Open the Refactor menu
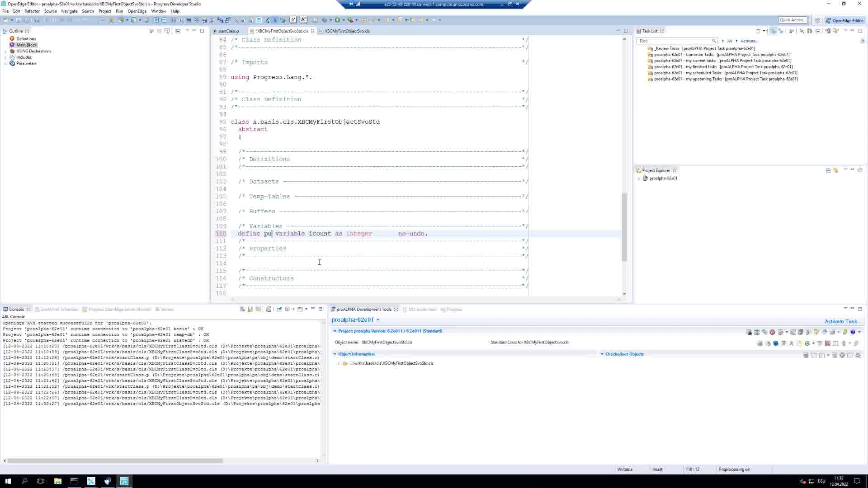This screenshot has height=488, width=868. pyautogui.click(x=32, y=11)
